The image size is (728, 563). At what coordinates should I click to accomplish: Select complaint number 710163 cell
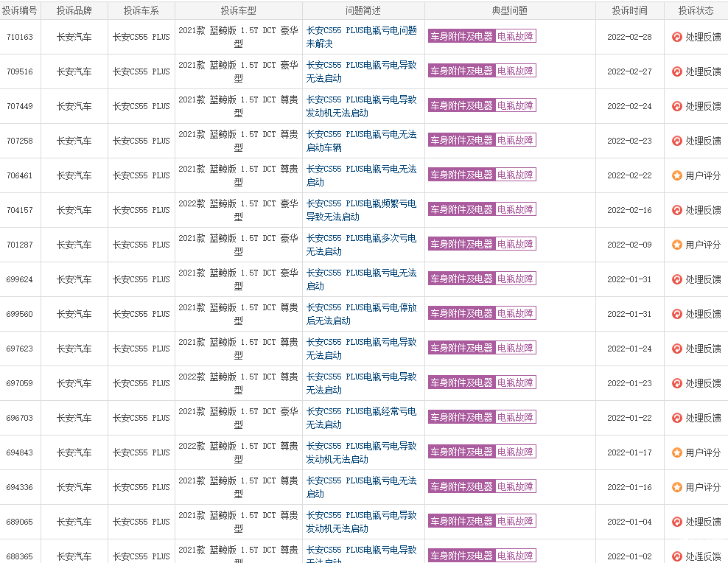(x=20, y=37)
